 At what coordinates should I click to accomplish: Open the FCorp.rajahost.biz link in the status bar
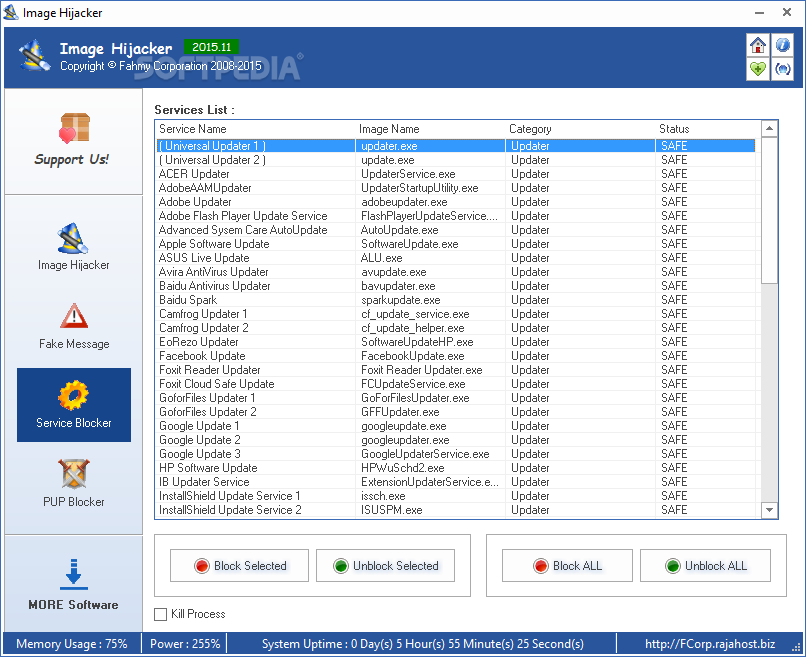point(710,644)
